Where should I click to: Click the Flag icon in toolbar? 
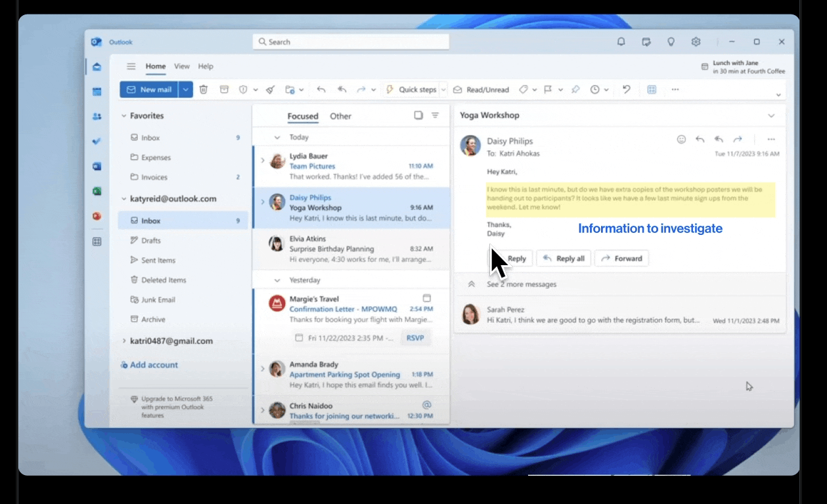(548, 89)
